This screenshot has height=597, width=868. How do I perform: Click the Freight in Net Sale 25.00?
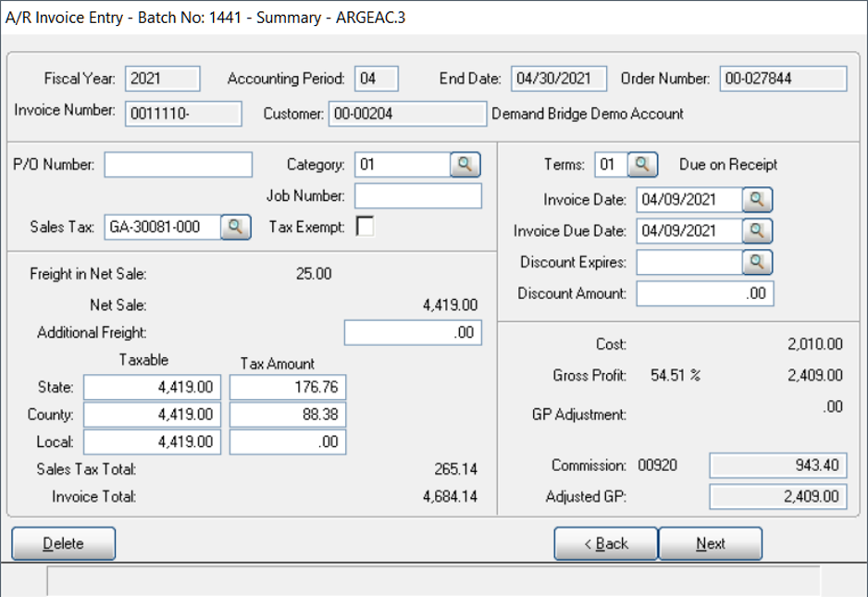click(x=314, y=274)
